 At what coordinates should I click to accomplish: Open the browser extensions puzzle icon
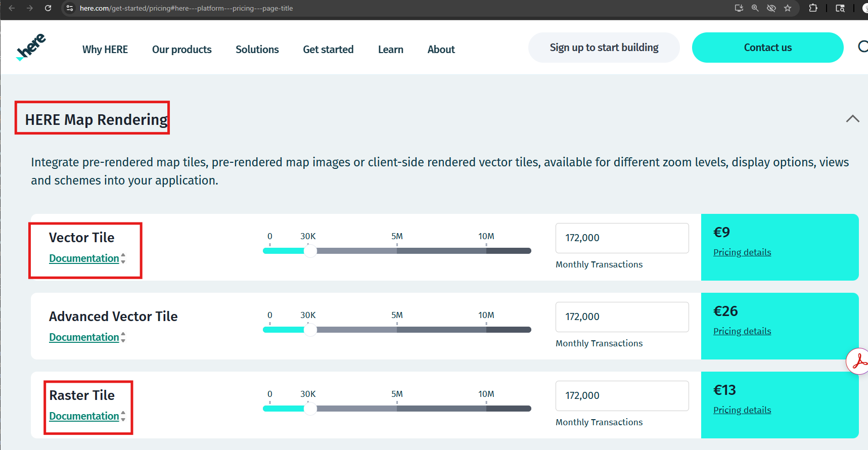[813, 8]
